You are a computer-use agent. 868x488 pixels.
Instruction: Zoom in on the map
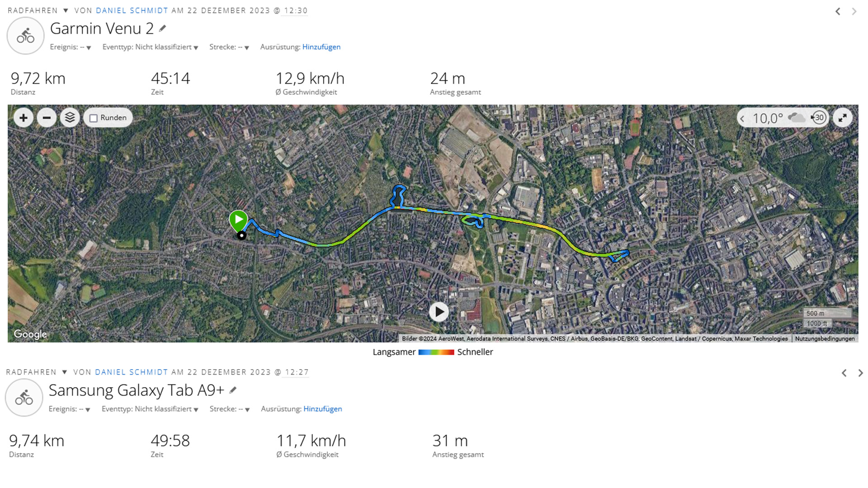point(24,118)
